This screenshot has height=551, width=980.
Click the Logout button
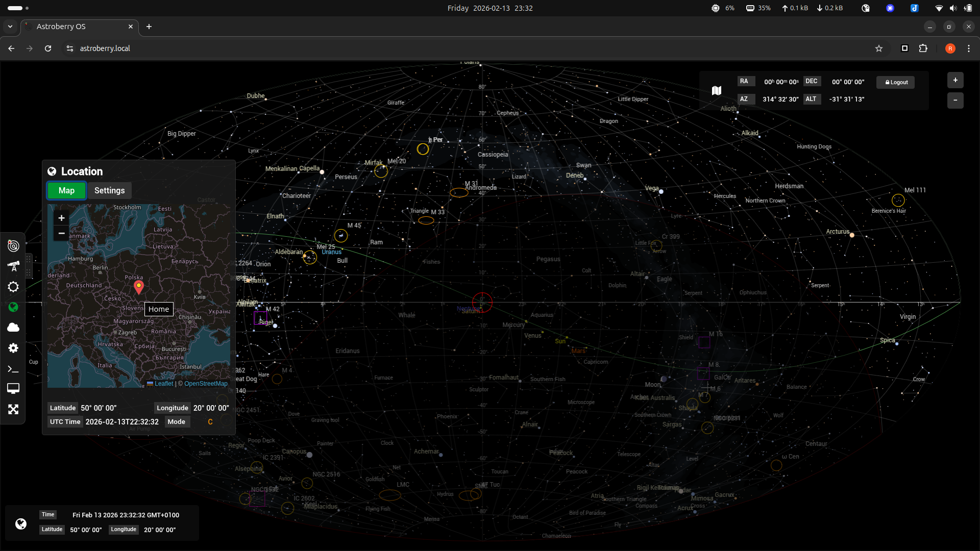pyautogui.click(x=896, y=82)
